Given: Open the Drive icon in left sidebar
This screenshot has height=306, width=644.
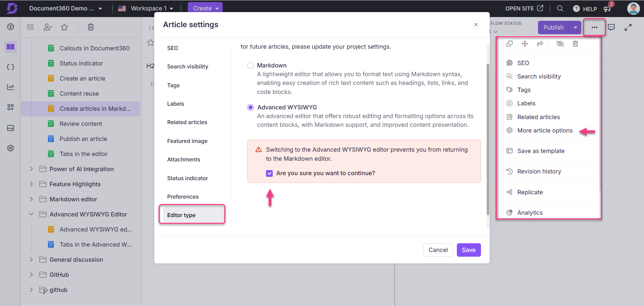Looking at the screenshot, I should coord(10,128).
